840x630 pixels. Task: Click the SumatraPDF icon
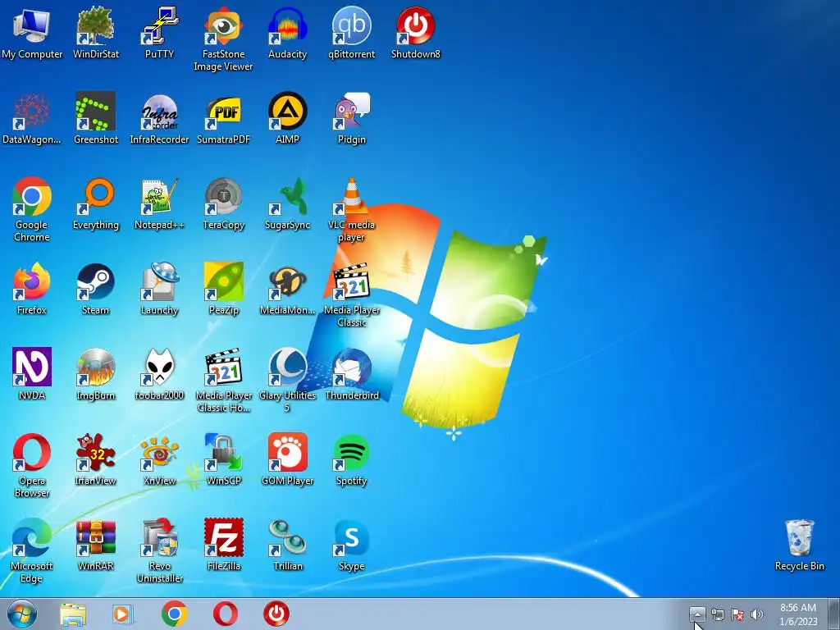223,118
